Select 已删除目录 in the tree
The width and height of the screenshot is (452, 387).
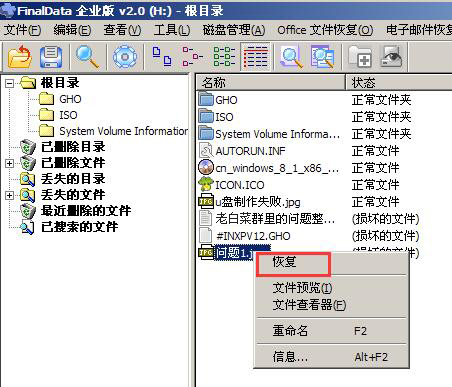(x=73, y=147)
